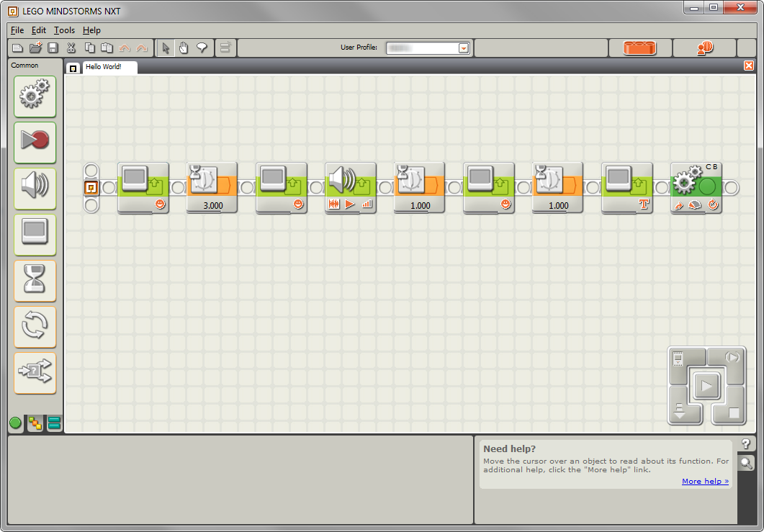Image resolution: width=764 pixels, height=532 pixels.
Task: Activate the Pointer tool
Action: coord(166,48)
